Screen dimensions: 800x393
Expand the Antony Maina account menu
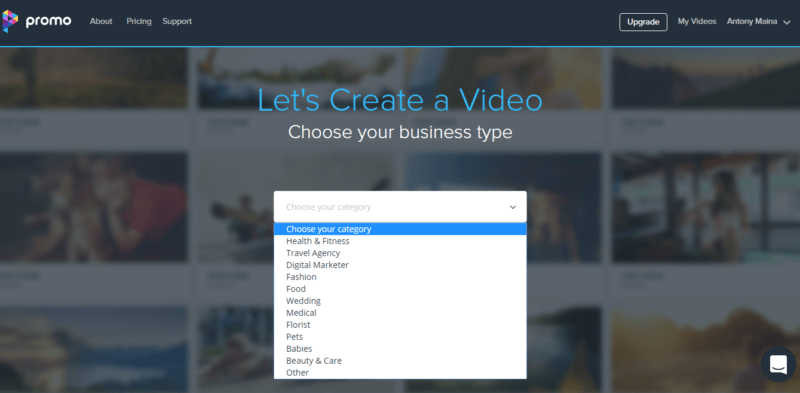(758, 21)
